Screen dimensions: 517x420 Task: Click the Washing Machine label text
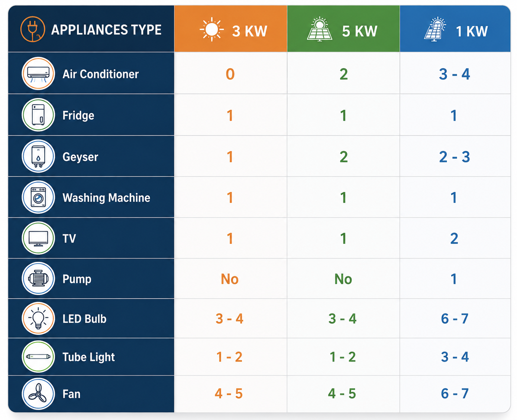(x=106, y=198)
